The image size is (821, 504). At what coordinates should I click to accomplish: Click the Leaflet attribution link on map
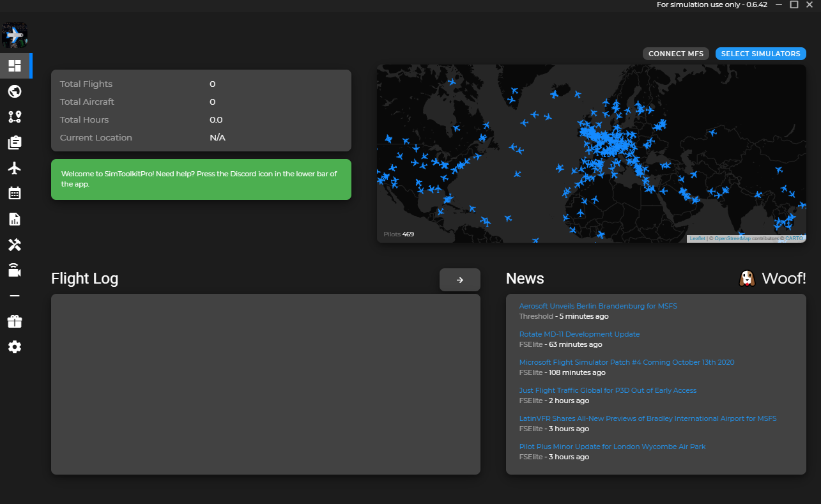[697, 238]
